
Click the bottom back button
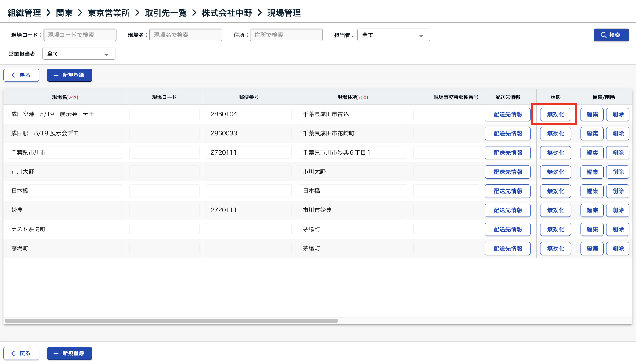(21, 353)
